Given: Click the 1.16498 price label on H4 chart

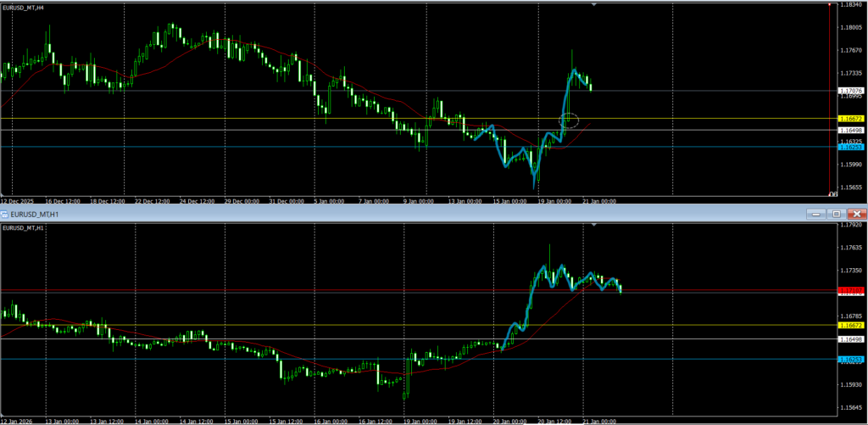Looking at the screenshot, I should click(x=849, y=130).
